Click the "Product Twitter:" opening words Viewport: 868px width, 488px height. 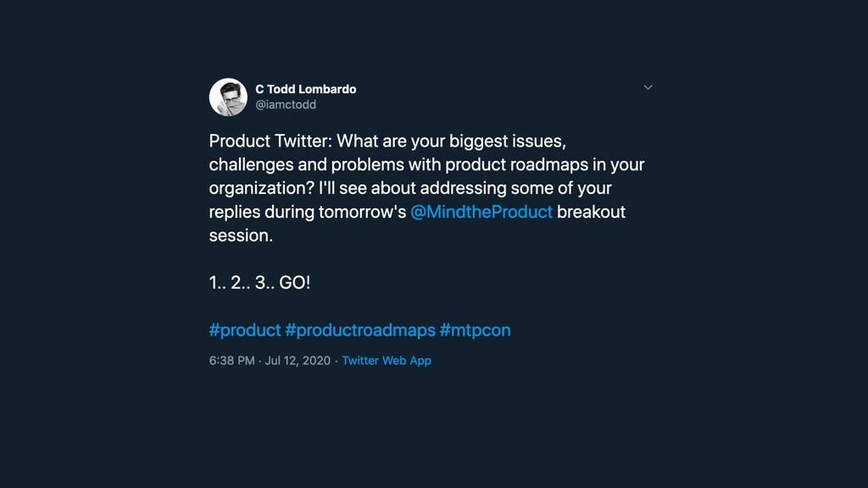pyautogui.click(x=270, y=141)
